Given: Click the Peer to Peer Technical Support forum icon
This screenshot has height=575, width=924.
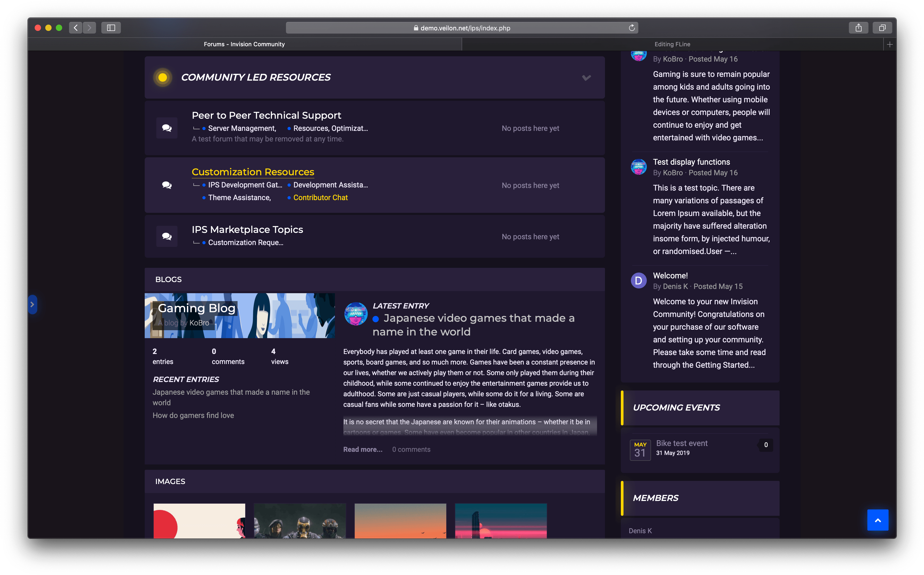Looking at the screenshot, I should (x=167, y=128).
